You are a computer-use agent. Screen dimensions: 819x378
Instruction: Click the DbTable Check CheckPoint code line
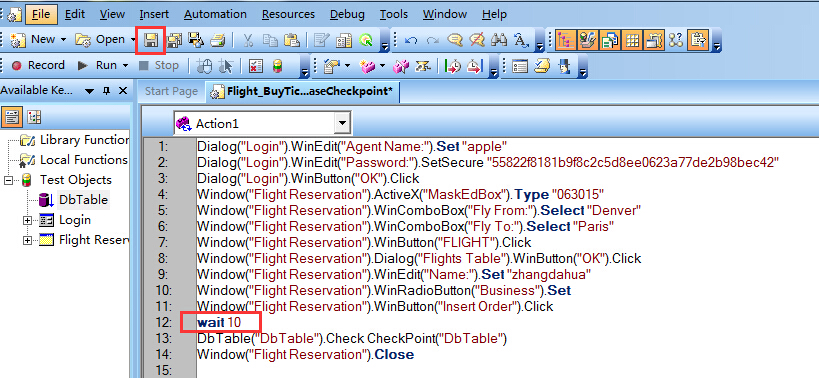point(352,339)
